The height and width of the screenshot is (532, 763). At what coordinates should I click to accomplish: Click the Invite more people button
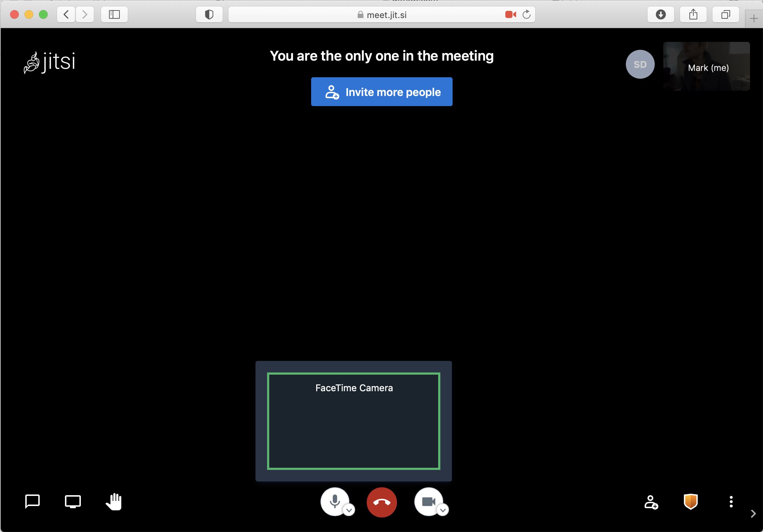tap(381, 92)
